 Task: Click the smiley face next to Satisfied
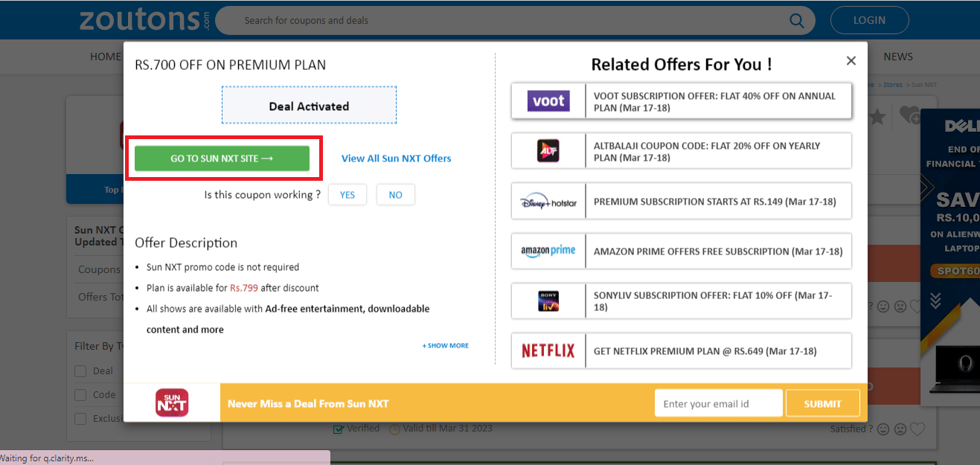883,429
